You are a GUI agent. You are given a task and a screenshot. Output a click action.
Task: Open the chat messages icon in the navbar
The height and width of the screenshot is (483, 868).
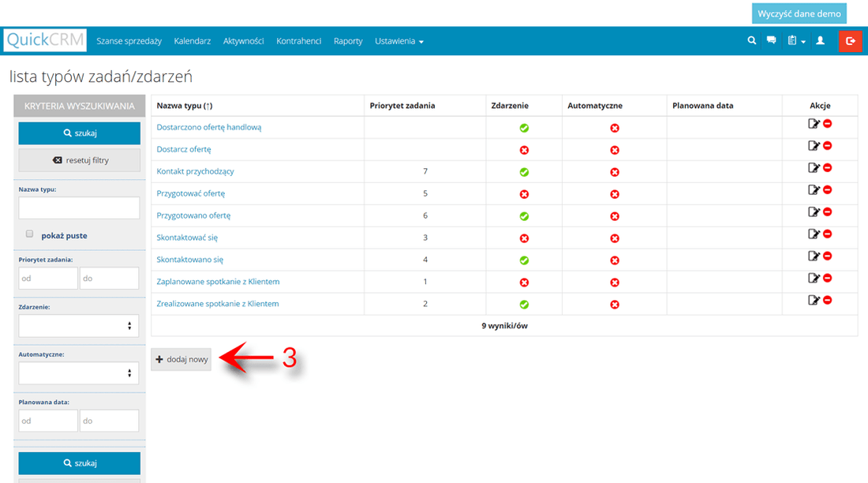point(771,40)
